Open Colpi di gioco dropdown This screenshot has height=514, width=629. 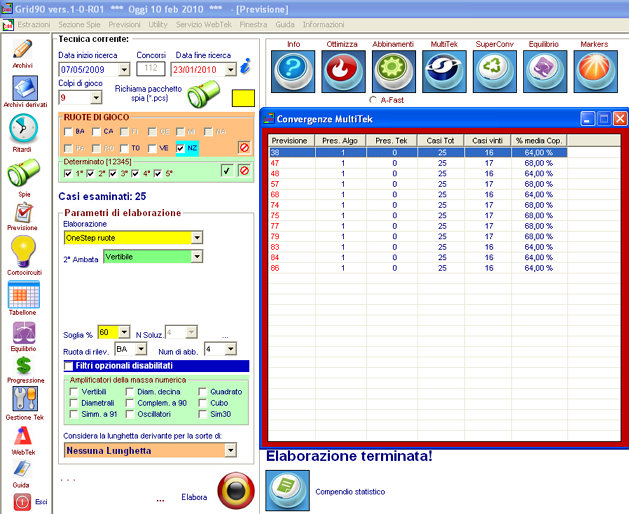coord(96,98)
